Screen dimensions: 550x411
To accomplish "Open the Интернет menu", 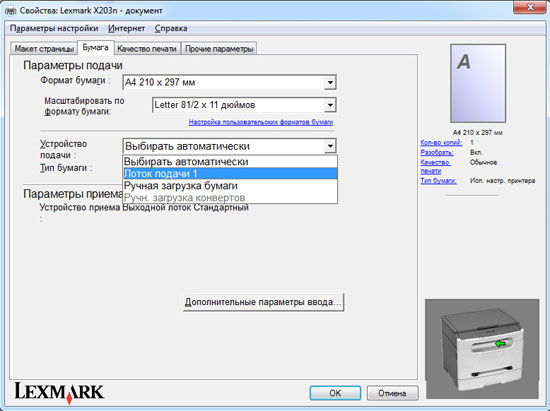I will pyautogui.click(x=126, y=28).
